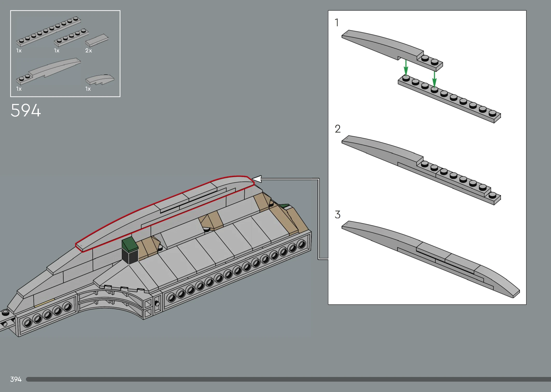
Task: Select the flat tile piece marked 2x
Action: tap(96, 40)
